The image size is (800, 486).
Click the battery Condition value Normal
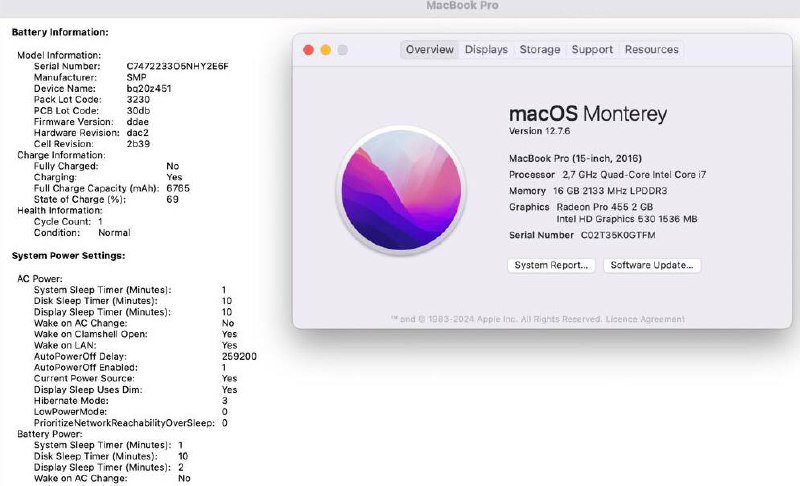114,232
